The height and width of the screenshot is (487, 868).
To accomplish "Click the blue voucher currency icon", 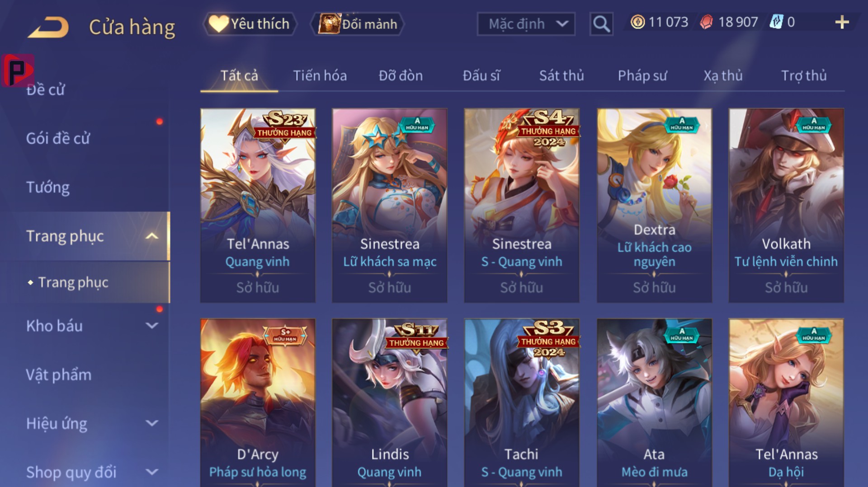I will [776, 22].
